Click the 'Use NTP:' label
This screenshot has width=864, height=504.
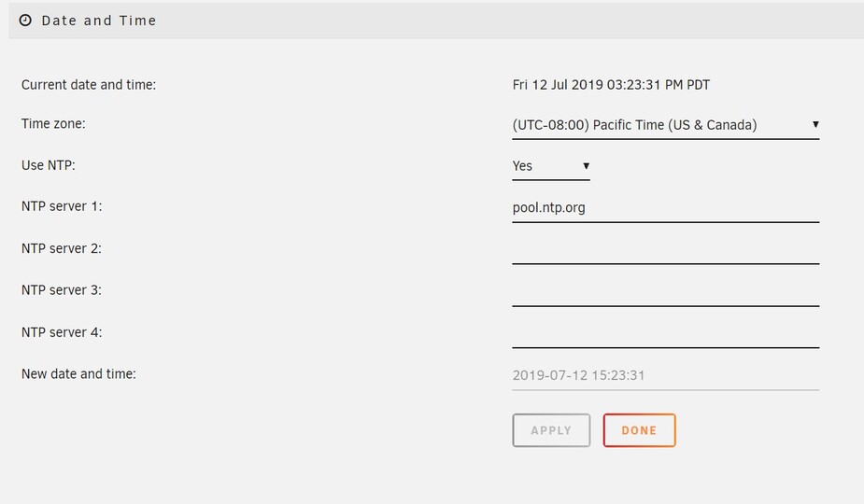(x=48, y=165)
